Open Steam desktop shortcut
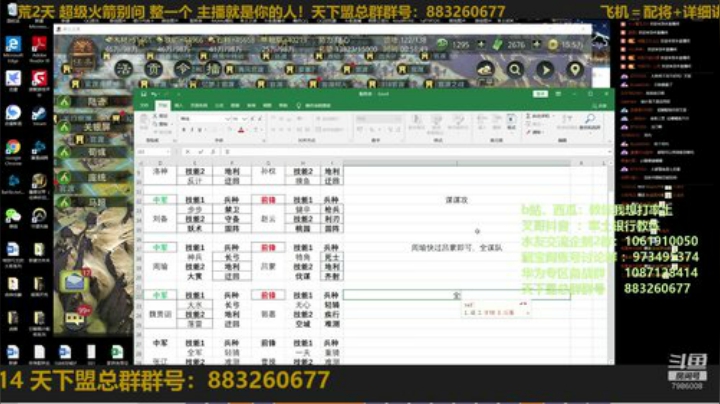Screen dimensions: 720x404 [39, 117]
